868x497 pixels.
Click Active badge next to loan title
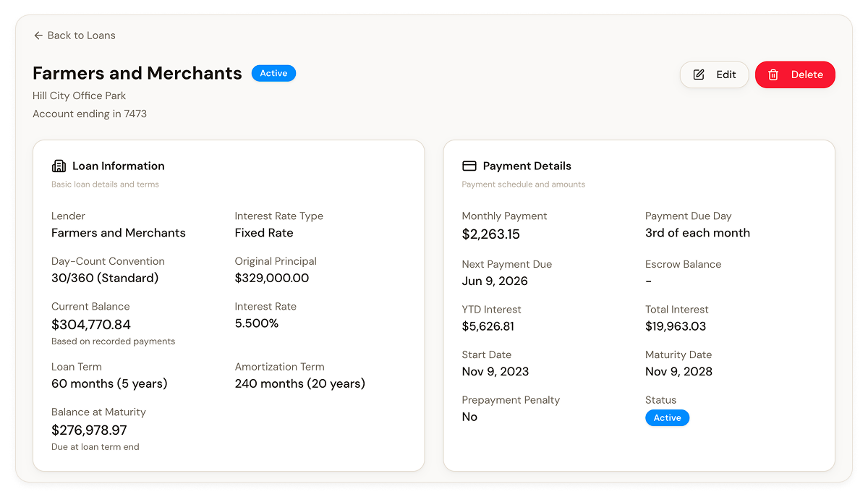pos(273,73)
